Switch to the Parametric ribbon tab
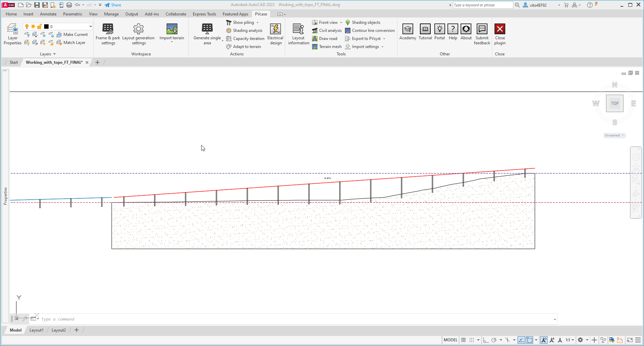Image resolution: width=644 pixels, height=346 pixels. pyautogui.click(x=73, y=14)
